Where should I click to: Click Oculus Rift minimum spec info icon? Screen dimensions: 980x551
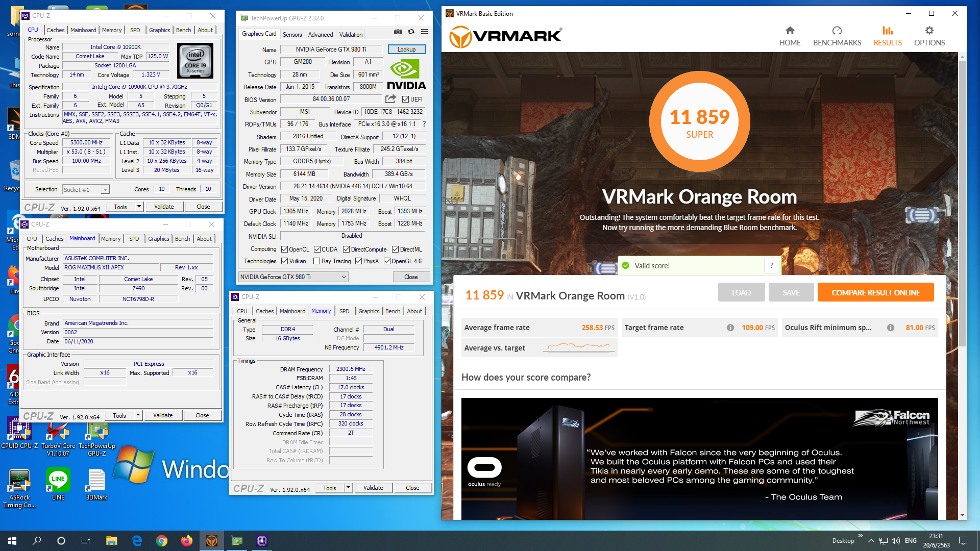891,328
